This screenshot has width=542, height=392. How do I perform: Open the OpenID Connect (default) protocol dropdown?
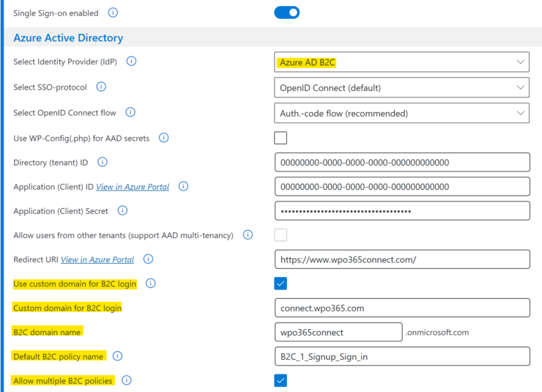pyautogui.click(x=401, y=88)
